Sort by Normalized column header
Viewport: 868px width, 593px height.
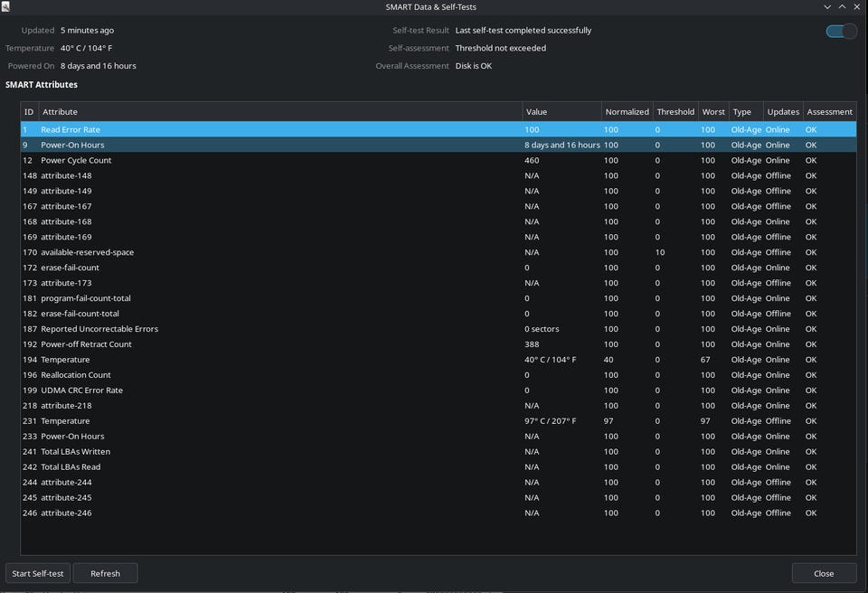point(627,111)
